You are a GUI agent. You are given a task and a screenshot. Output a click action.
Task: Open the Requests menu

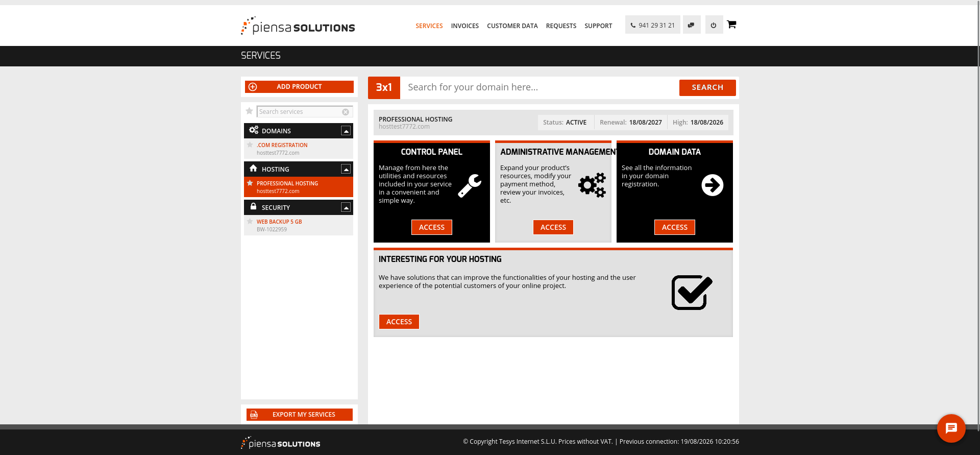(x=561, y=26)
